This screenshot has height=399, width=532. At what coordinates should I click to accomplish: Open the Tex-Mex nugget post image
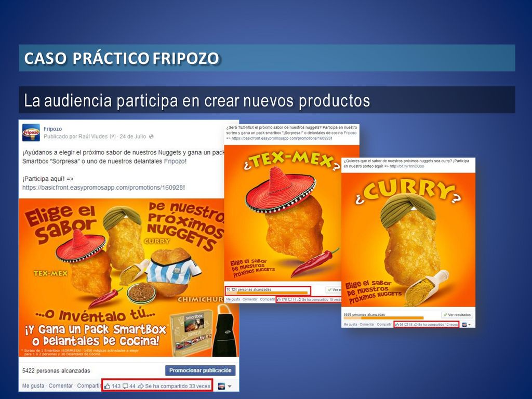tap(283, 212)
